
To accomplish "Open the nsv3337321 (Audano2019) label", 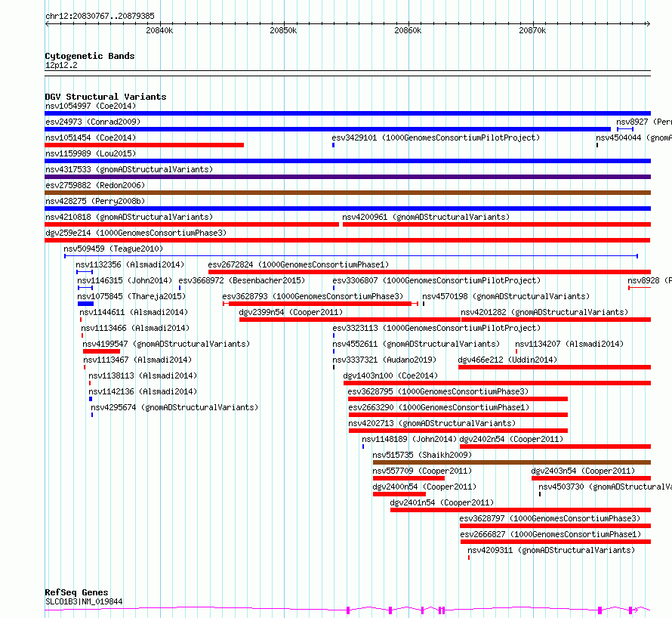I will point(384,360).
